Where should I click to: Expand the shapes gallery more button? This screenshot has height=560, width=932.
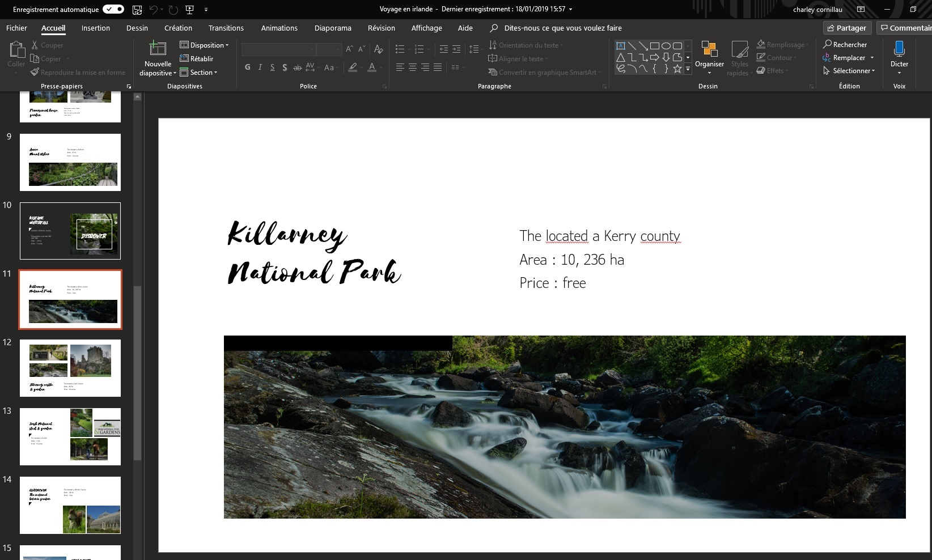click(688, 69)
